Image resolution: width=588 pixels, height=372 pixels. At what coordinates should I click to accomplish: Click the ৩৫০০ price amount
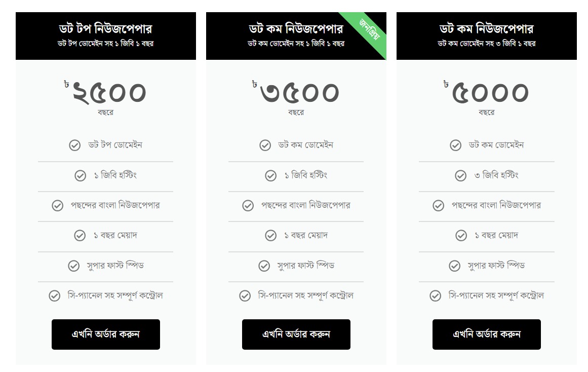pos(299,93)
